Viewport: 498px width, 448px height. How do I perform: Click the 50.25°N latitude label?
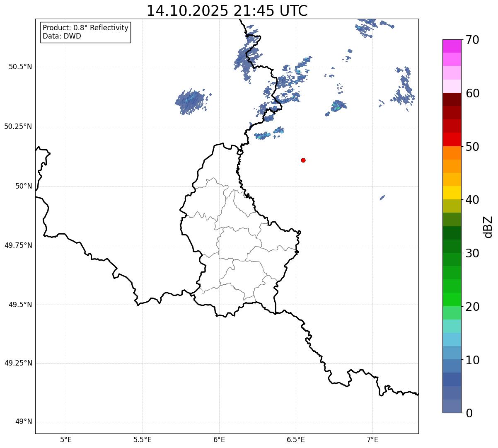tap(18, 126)
